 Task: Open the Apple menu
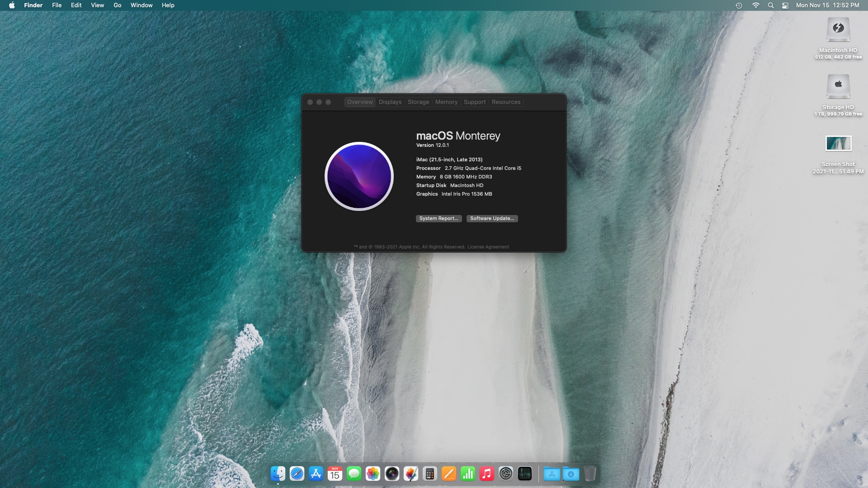(x=12, y=5)
